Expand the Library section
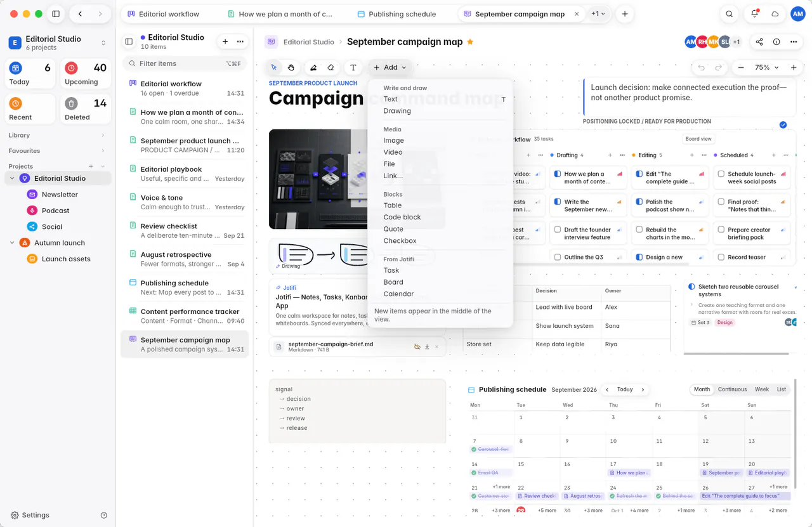The width and height of the screenshot is (812, 527). pyautogui.click(x=103, y=135)
